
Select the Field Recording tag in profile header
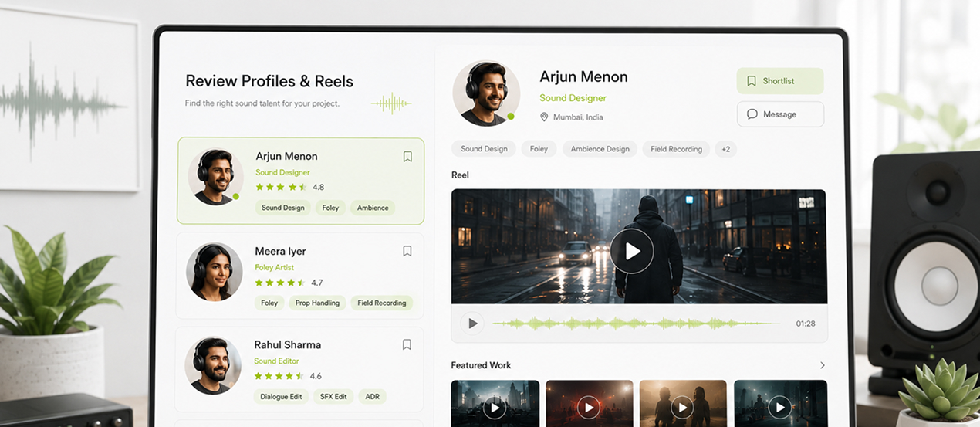676,149
